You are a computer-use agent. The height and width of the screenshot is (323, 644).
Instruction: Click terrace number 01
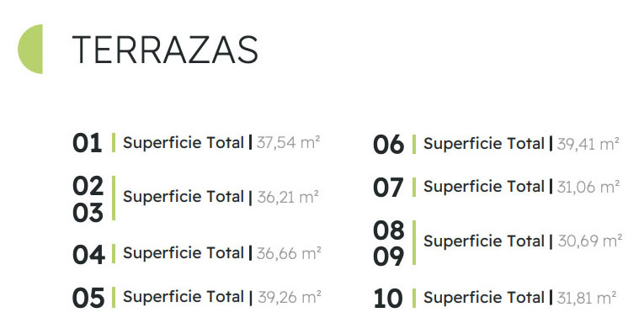[87, 143]
